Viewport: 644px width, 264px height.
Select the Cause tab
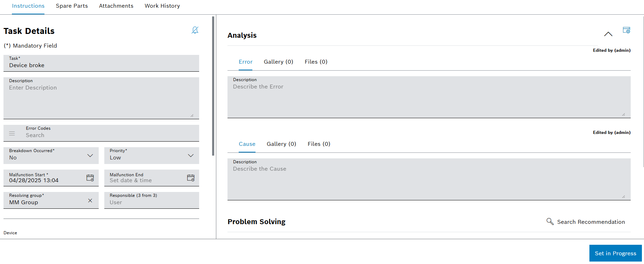coord(247,144)
